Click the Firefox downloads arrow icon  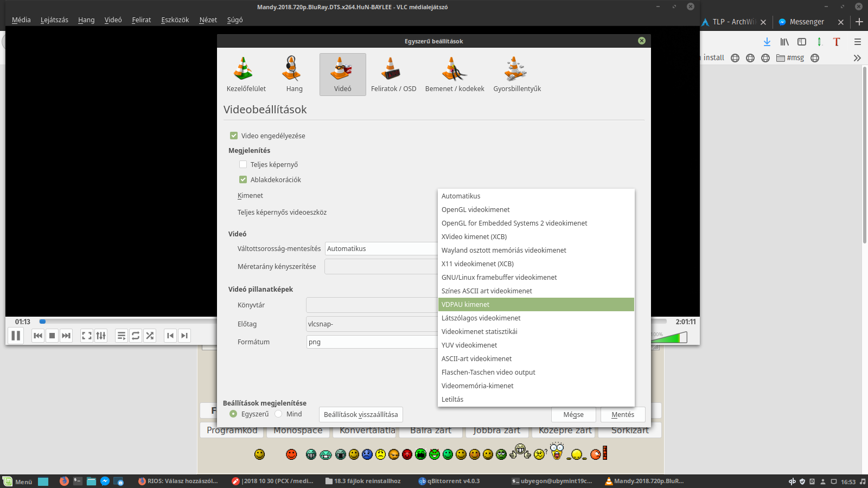[x=767, y=42]
